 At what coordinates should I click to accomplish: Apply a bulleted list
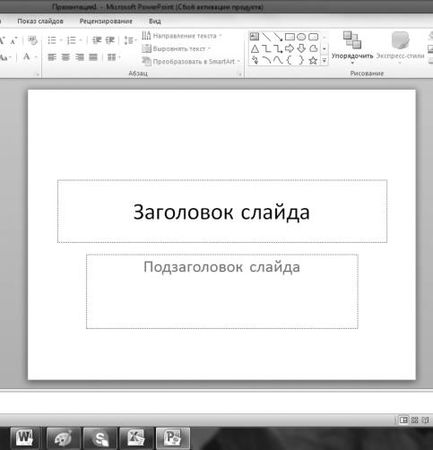tap(52, 40)
